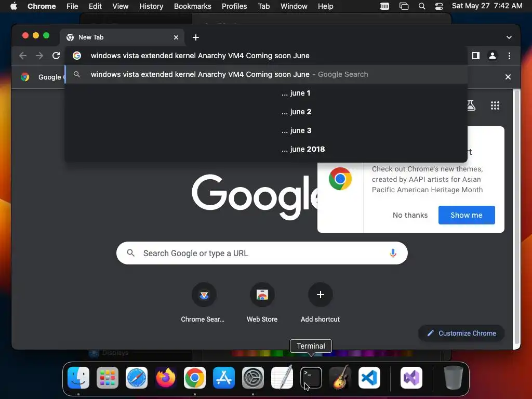Launch Safari from the Dock

[137, 378]
